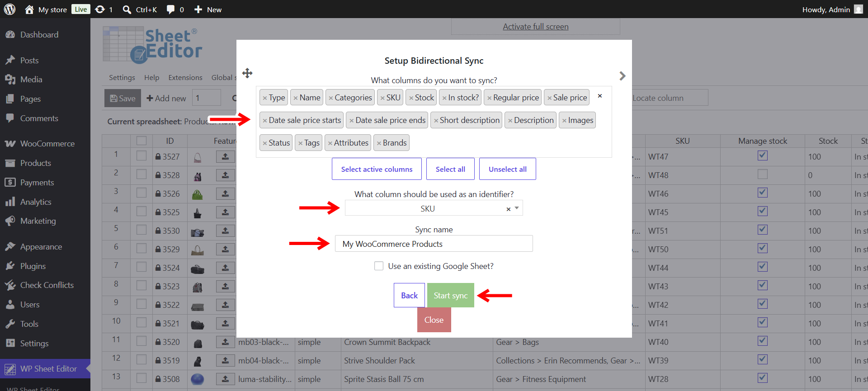Click Select active columns button

pyautogui.click(x=377, y=169)
